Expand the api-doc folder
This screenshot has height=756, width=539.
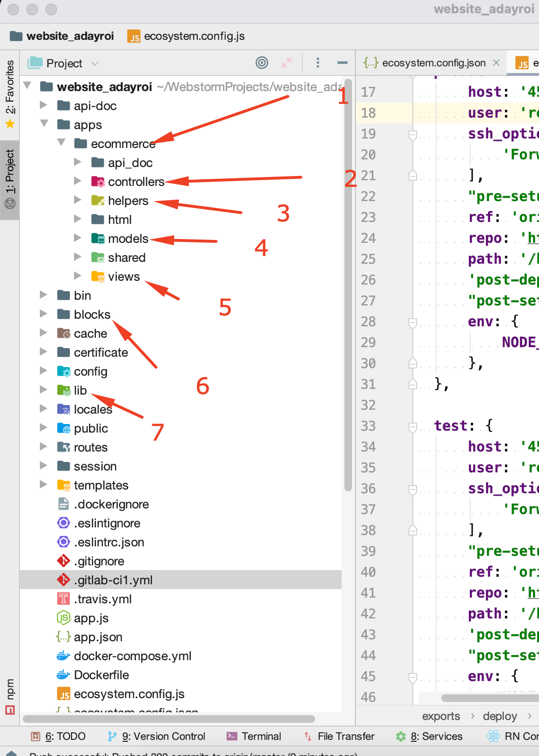pos(44,105)
